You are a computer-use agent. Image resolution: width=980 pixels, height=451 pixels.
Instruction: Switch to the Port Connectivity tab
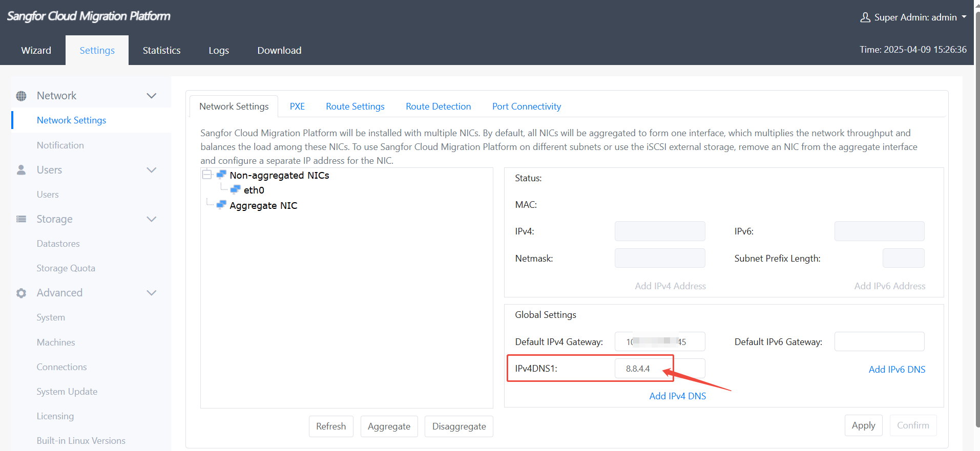(527, 106)
